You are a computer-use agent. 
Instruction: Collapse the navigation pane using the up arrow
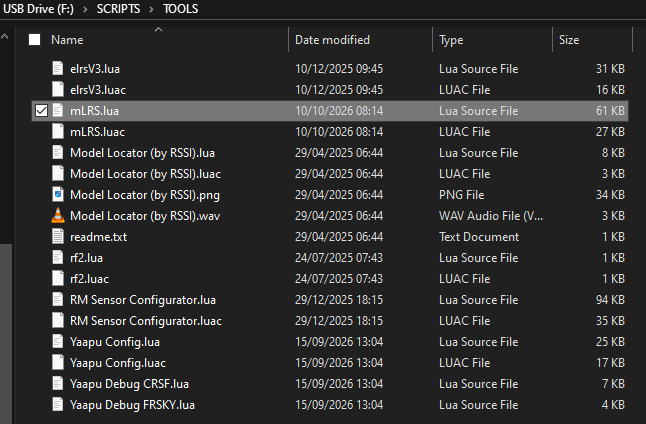(x=5, y=36)
